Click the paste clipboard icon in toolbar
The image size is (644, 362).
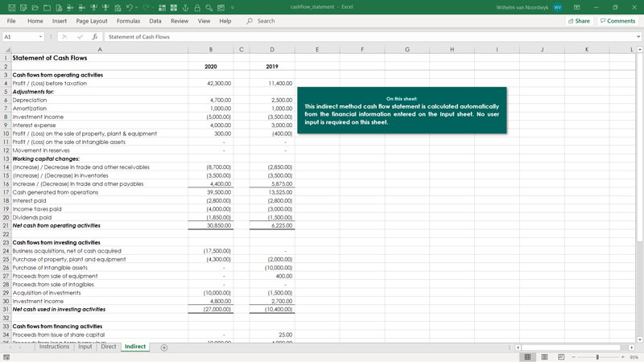118,7
